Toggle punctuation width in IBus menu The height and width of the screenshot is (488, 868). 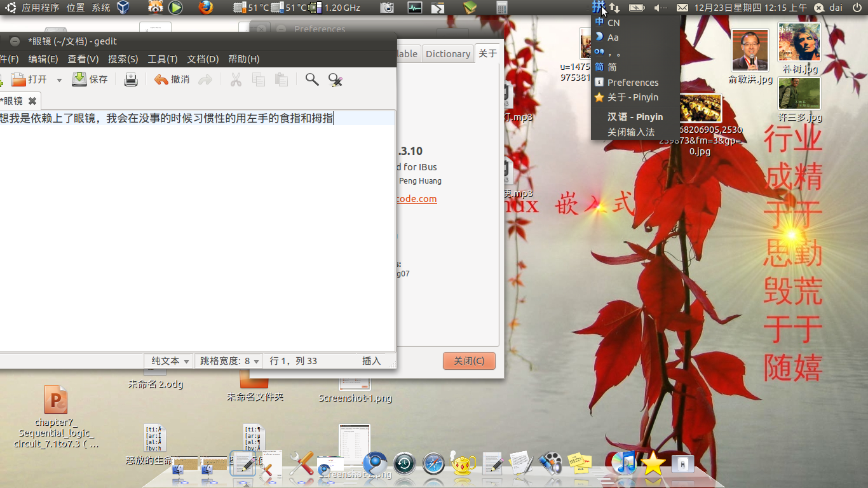635,52
